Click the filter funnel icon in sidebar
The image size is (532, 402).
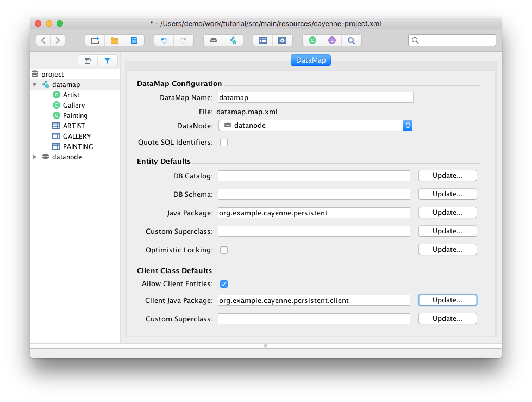click(x=108, y=60)
